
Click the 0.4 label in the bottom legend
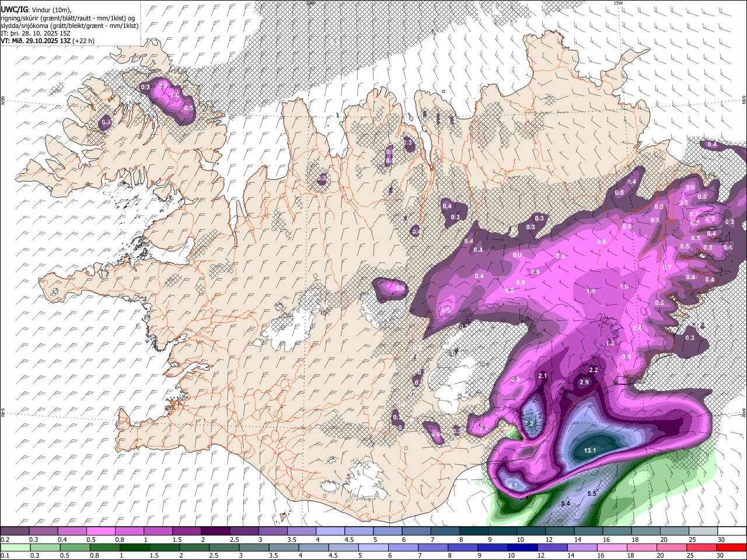[62, 540]
